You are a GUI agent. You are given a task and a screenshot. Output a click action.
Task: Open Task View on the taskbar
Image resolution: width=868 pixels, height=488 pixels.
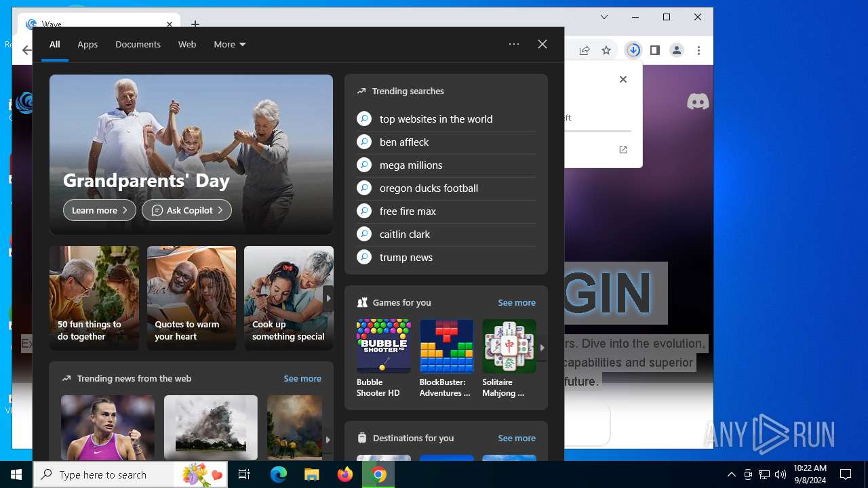point(244,474)
